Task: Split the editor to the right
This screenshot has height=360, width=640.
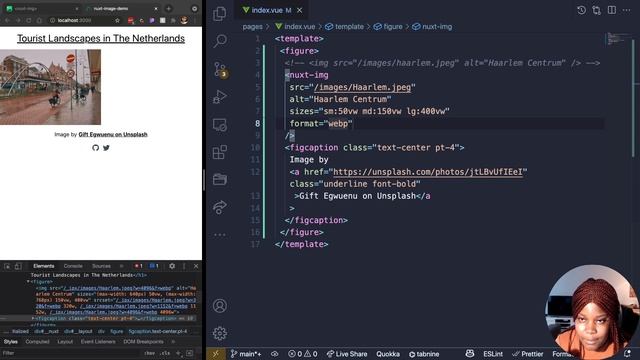Action: click(x=611, y=10)
